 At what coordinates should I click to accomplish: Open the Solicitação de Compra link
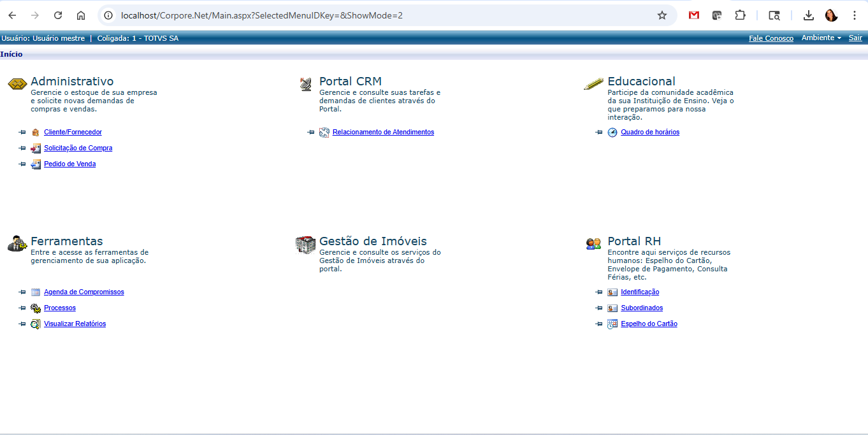pos(78,148)
